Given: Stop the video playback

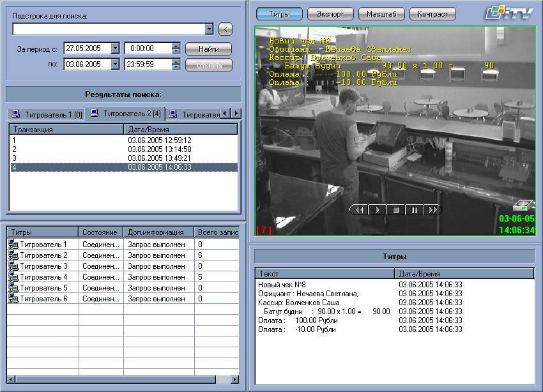Looking at the screenshot, I should point(396,209).
